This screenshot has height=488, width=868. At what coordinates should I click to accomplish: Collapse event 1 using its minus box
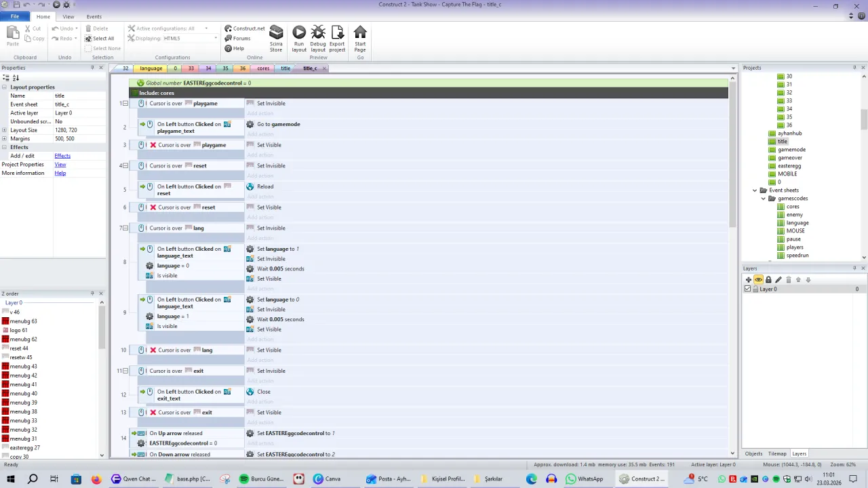tap(125, 104)
